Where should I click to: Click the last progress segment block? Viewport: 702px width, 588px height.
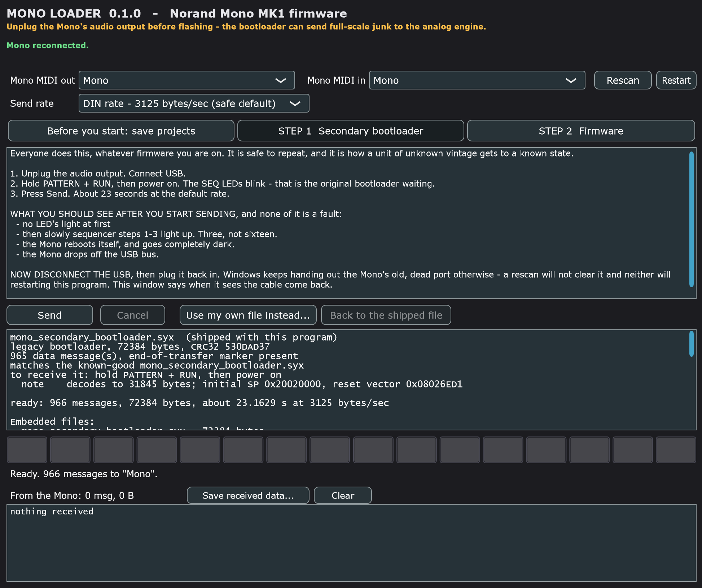tap(676, 449)
